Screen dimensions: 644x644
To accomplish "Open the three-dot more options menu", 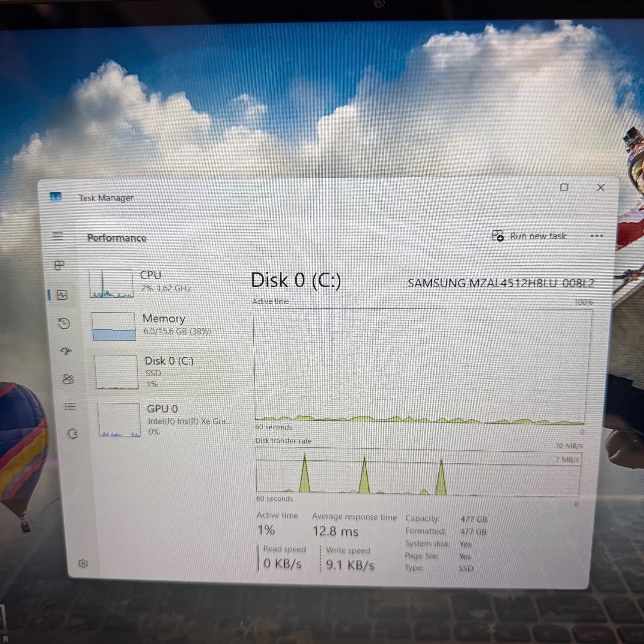I will [596, 236].
